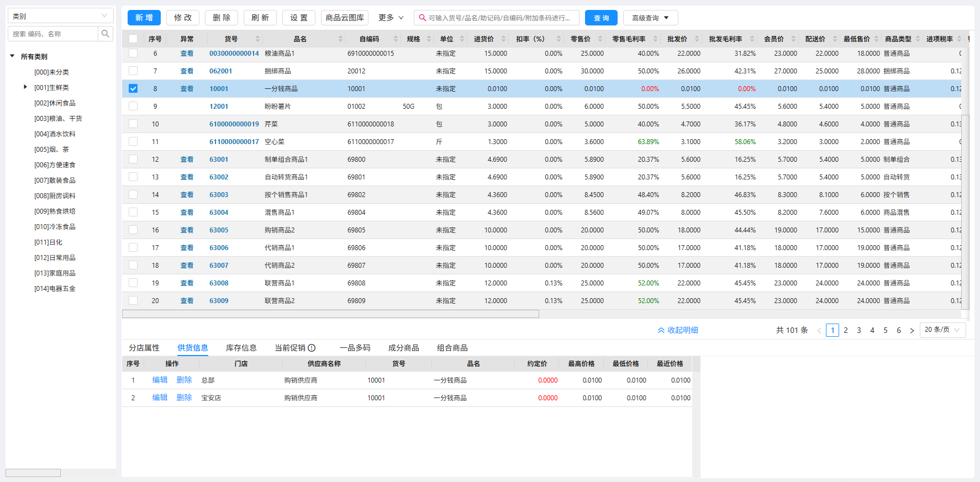980x482 pixels.
Task: Click the 删除 toolbar button
Action: 222,18
